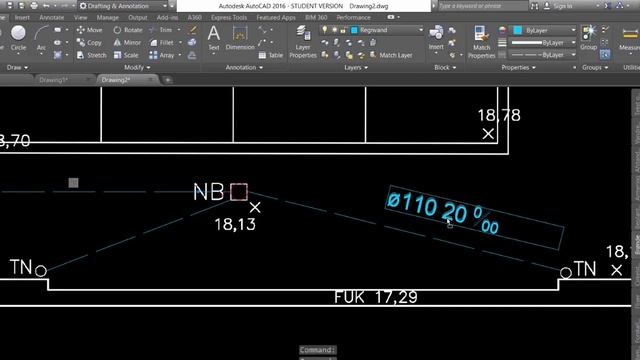Click the FUK 17,29 text label
Image resolution: width=640 pixels, height=360 pixels.
click(376, 297)
